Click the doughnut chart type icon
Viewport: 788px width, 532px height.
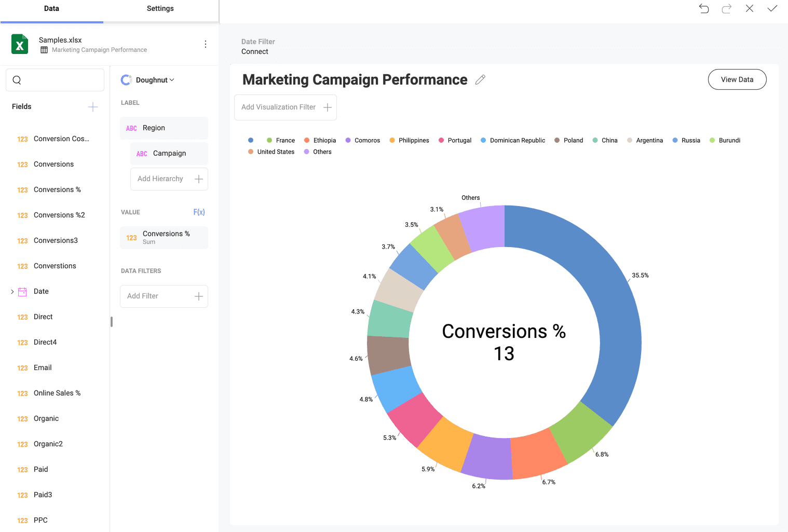[126, 80]
